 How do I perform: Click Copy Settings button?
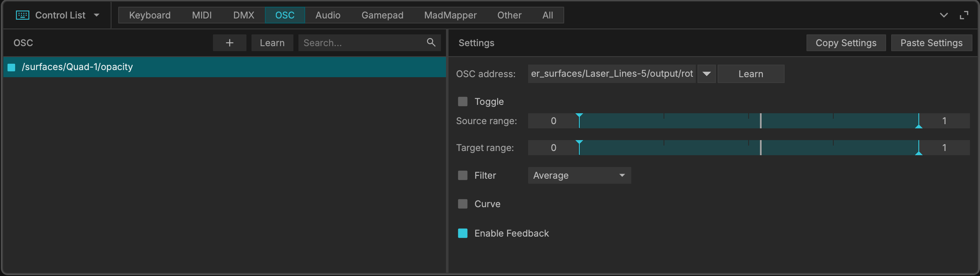846,43
